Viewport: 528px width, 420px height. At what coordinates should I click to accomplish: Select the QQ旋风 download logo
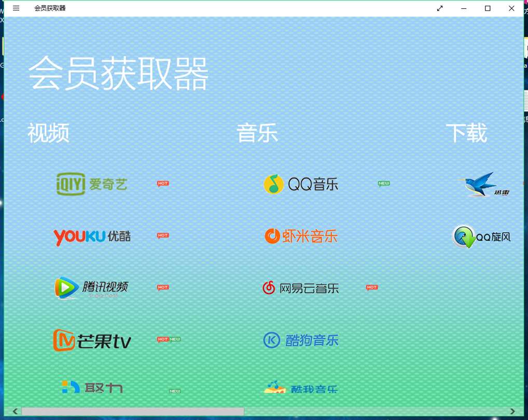481,236
